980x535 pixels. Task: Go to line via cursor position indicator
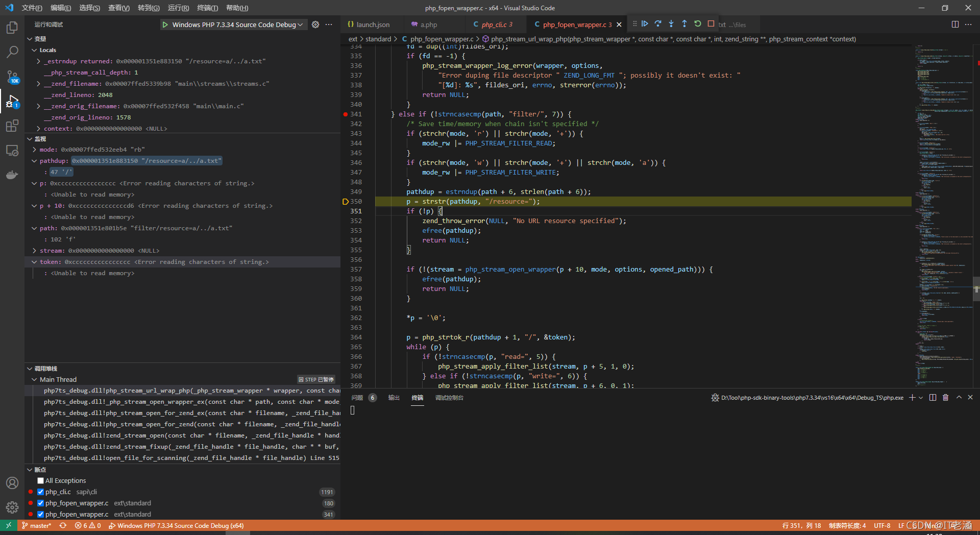[x=801, y=526]
